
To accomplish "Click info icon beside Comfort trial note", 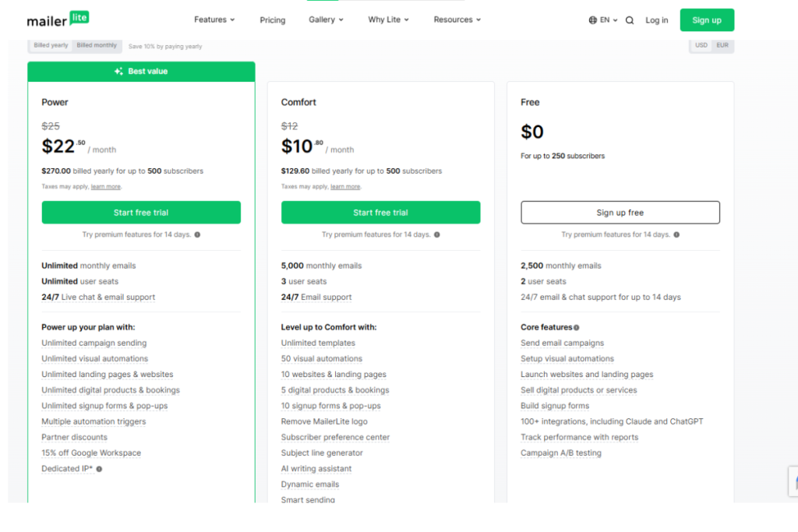I will [x=436, y=234].
